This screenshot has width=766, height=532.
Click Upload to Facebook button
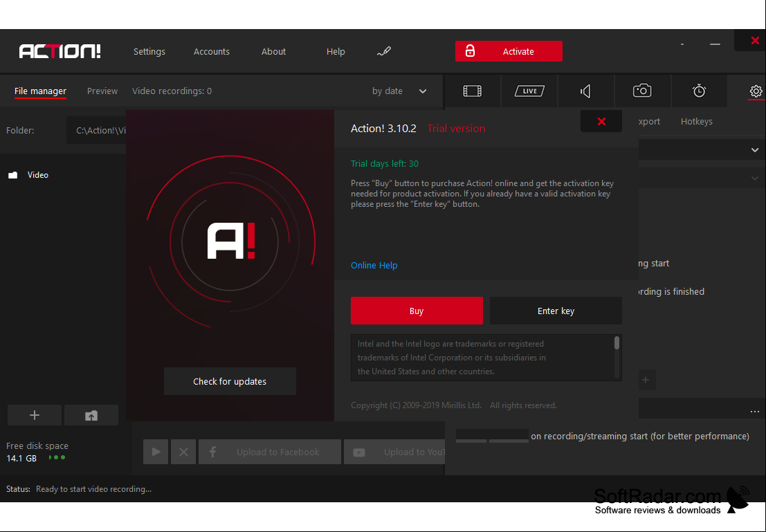coord(270,452)
